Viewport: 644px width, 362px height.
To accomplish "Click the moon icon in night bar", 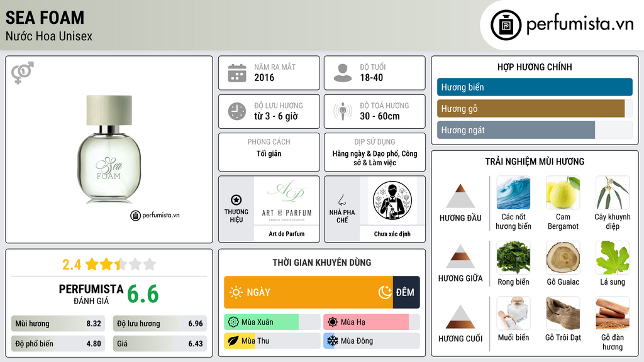I will tap(385, 292).
